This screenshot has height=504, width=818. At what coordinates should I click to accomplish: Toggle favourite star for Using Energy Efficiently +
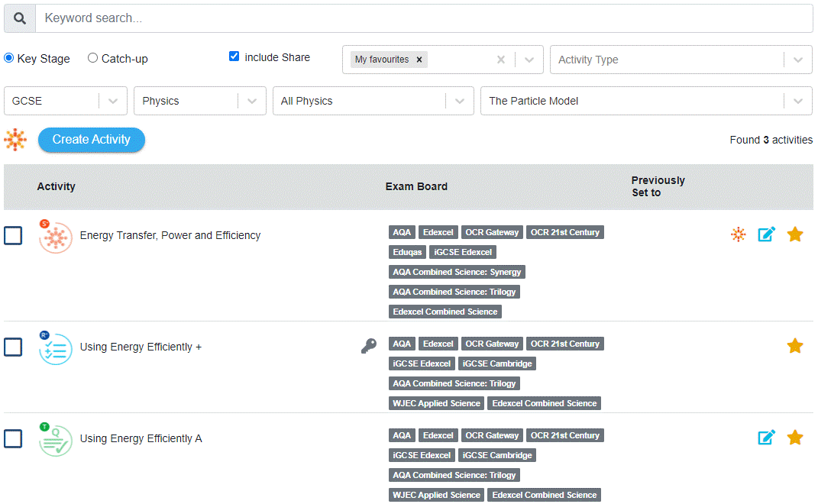click(x=795, y=346)
